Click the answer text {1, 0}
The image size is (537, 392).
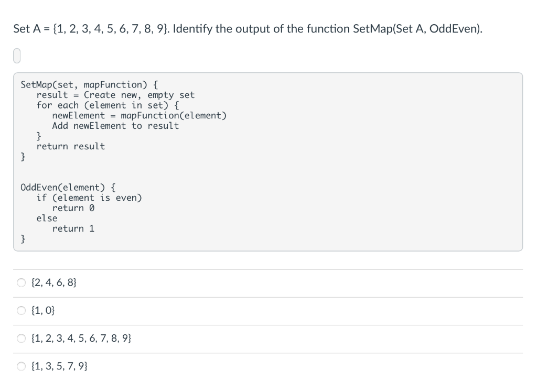[42, 310]
